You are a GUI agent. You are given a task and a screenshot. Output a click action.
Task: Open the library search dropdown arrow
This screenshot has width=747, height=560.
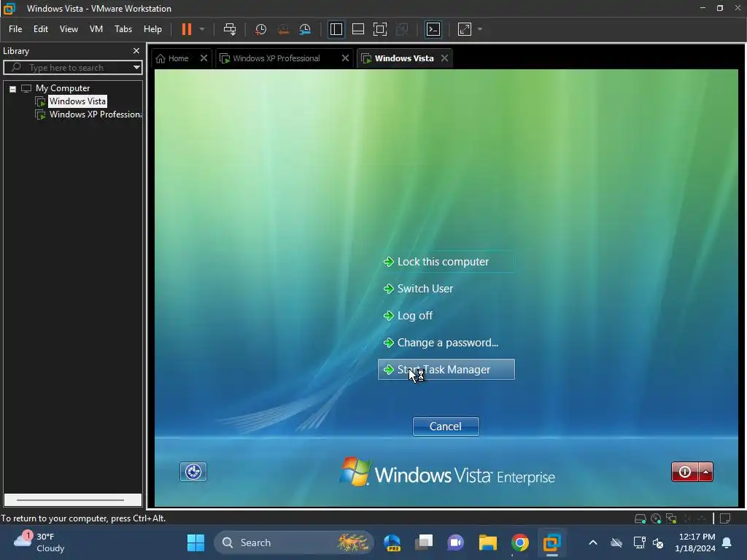coord(136,68)
